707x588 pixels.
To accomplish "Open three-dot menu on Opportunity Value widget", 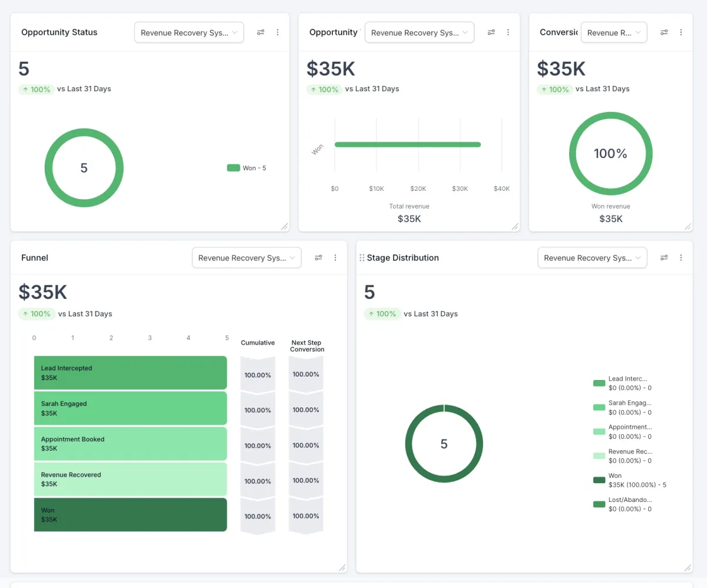I will (x=508, y=32).
